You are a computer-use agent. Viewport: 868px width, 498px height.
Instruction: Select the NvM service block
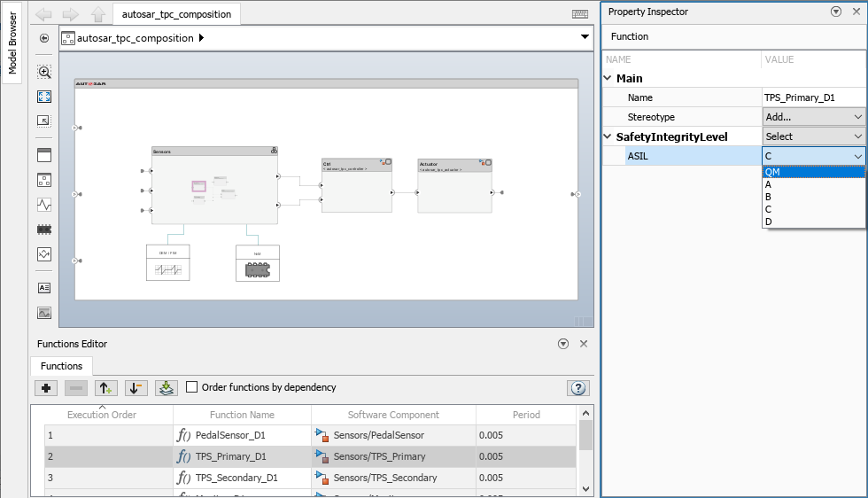[258, 263]
